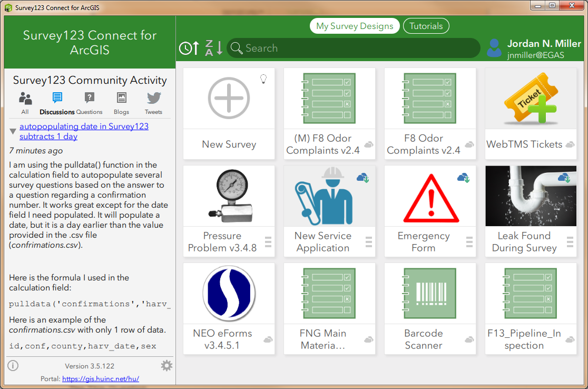Select the Discussions feed icon

tap(57, 98)
